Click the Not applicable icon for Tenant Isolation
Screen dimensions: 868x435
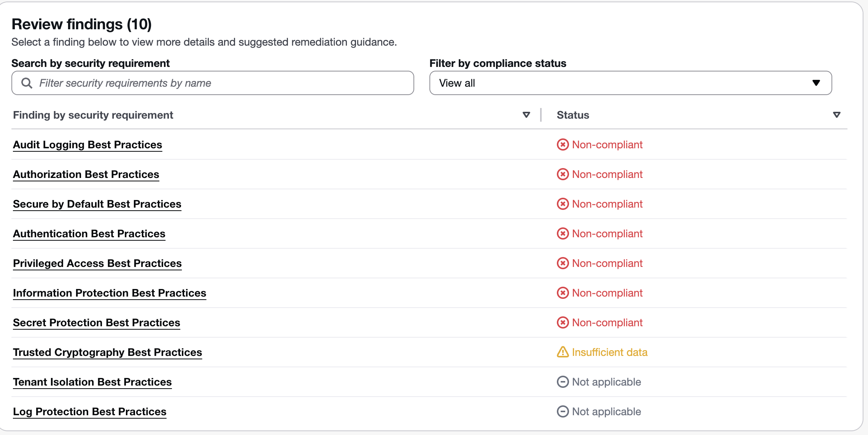[x=563, y=382]
